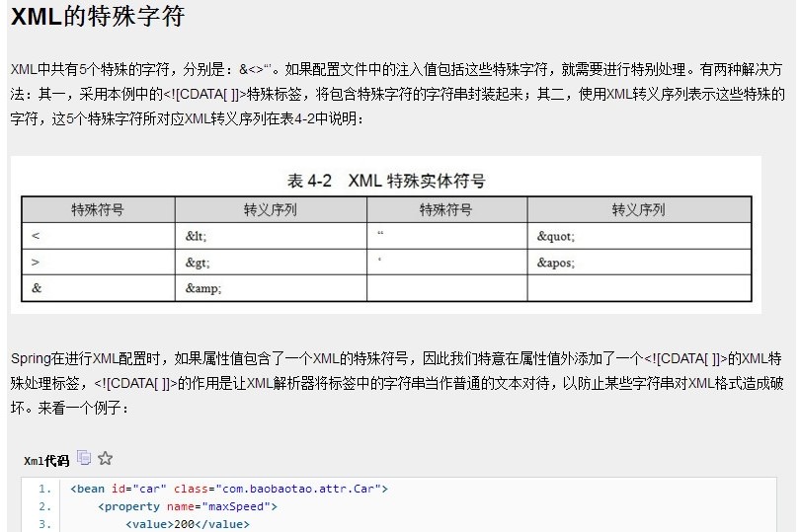Click code line 3 with <value>200</value>

[188, 524]
